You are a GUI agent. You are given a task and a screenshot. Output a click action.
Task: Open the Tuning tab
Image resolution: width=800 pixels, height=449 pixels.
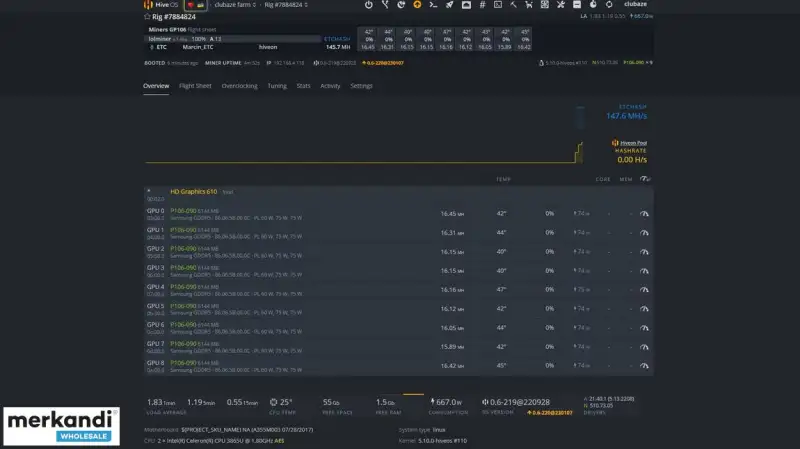[277, 86]
